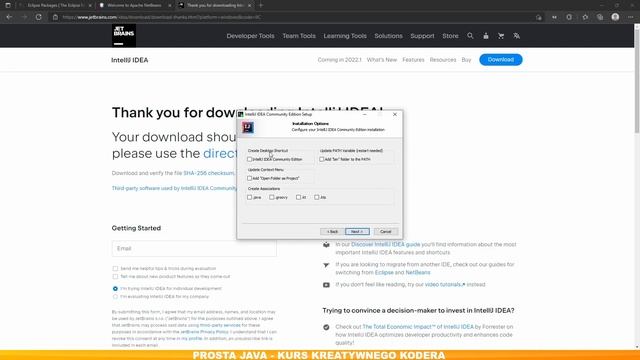This screenshot has width=640, height=360.
Task: Open the language selector icon in header
Action: point(516,36)
